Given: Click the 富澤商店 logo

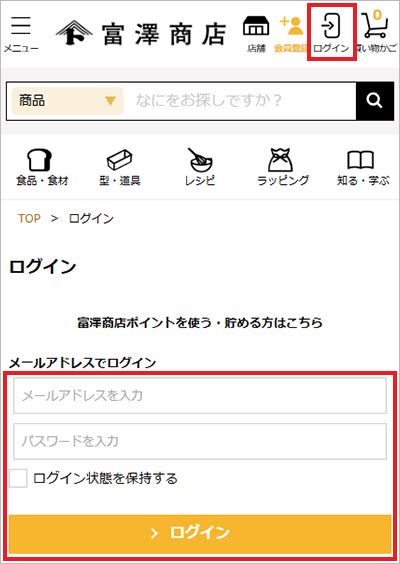Looking at the screenshot, I should 141,33.
